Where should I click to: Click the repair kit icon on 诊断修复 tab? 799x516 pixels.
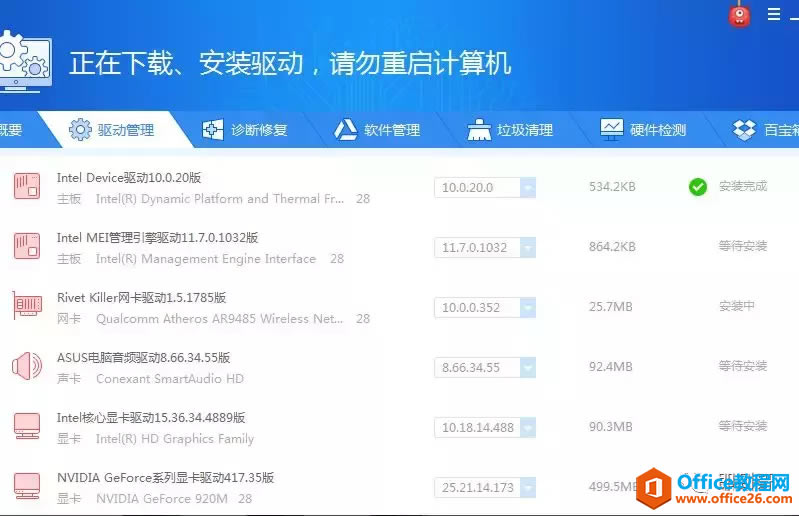click(212, 129)
